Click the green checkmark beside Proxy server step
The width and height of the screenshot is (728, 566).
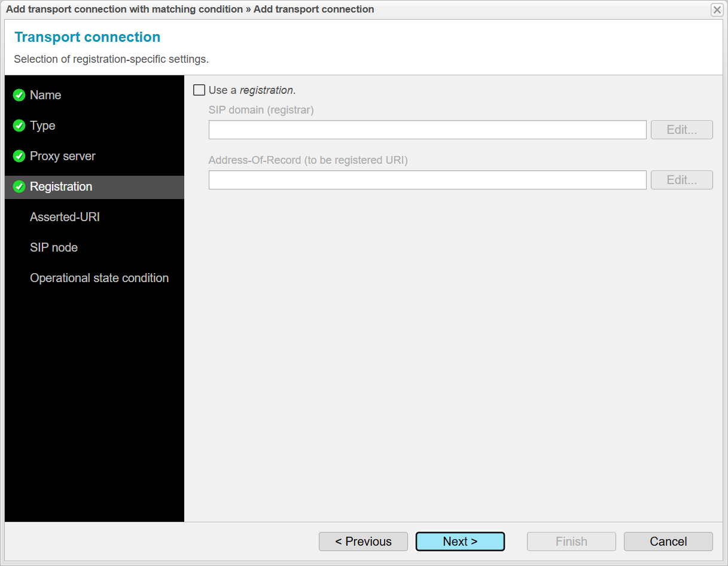[x=19, y=156]
